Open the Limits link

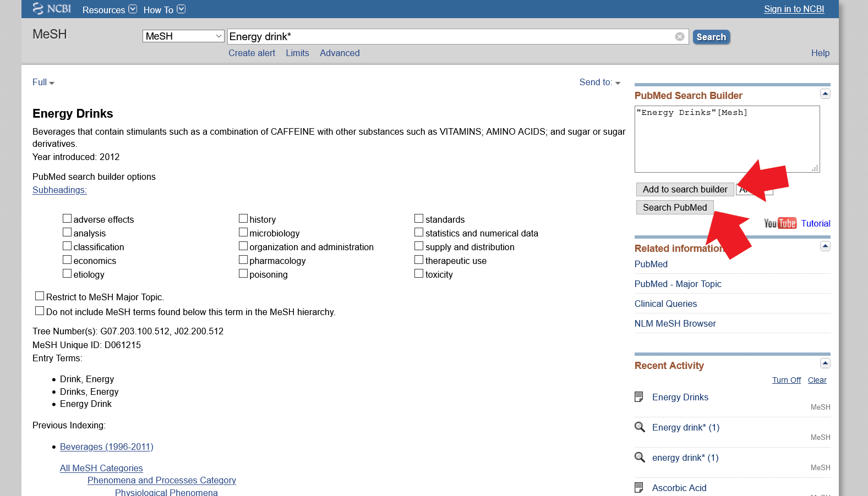pos(297,53)
